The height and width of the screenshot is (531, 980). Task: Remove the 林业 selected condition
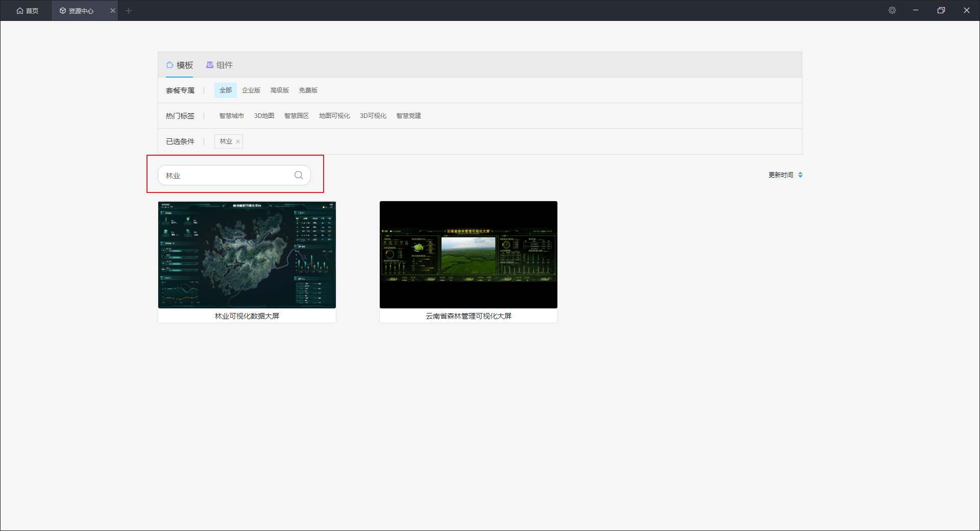(238, 141)
